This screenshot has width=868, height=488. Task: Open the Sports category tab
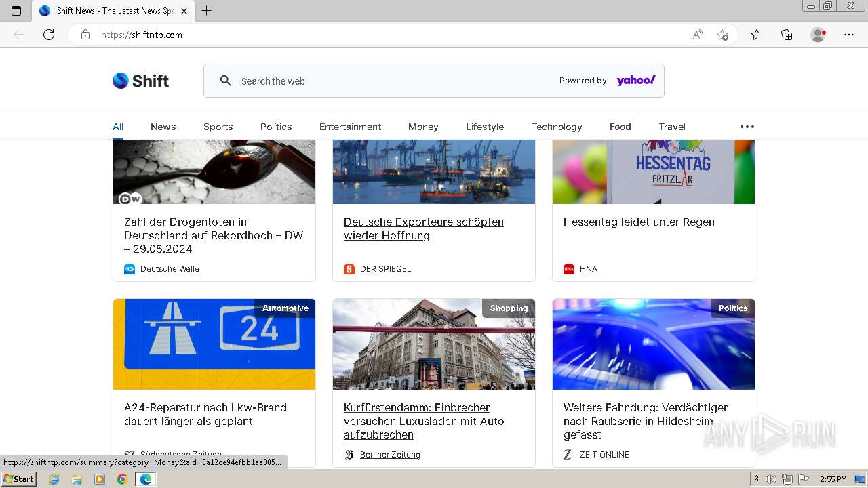pyautogui.click(x=218, y=127)
